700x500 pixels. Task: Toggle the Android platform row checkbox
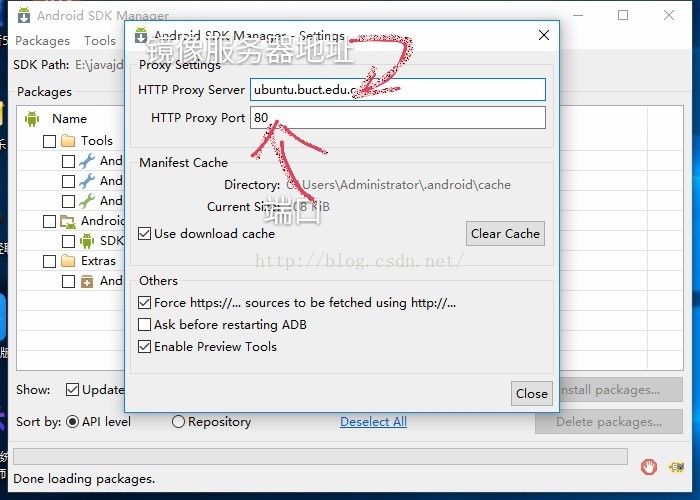coord(49,221)
